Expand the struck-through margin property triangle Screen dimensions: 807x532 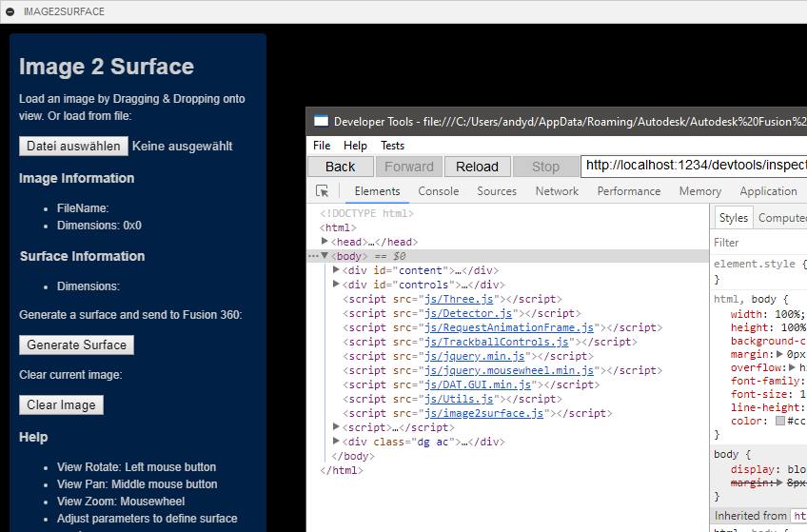pos(779,483)
